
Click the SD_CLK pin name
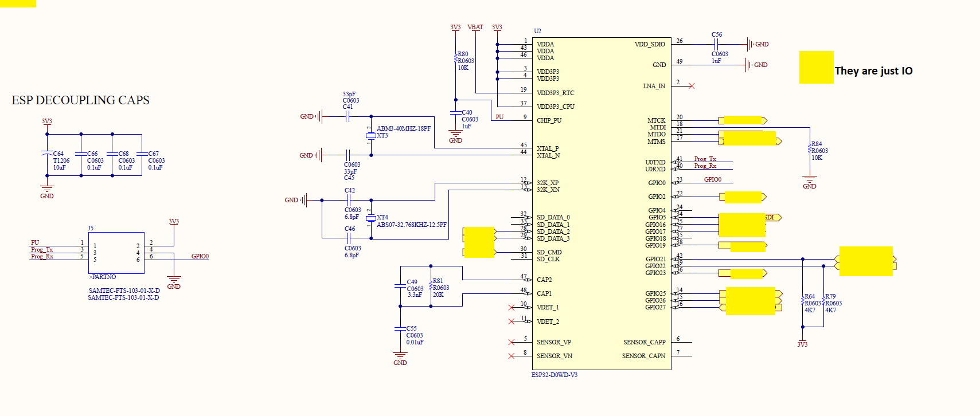[x=548, y=259]
